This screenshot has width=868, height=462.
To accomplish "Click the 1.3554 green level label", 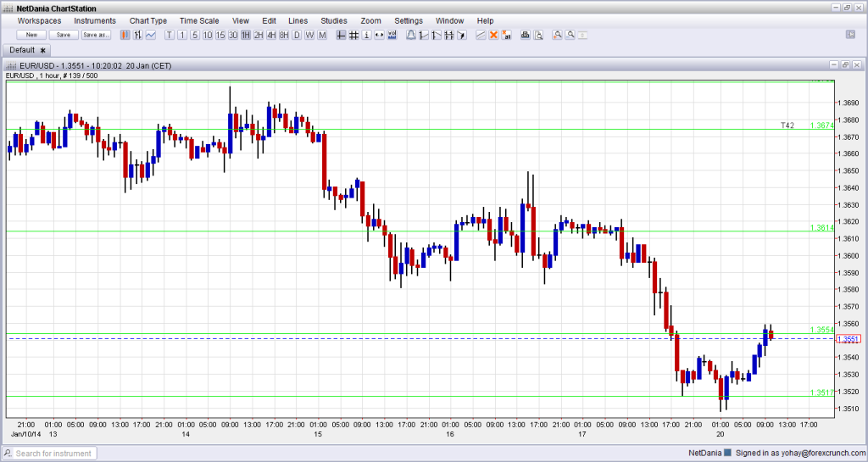I will 821,330.
